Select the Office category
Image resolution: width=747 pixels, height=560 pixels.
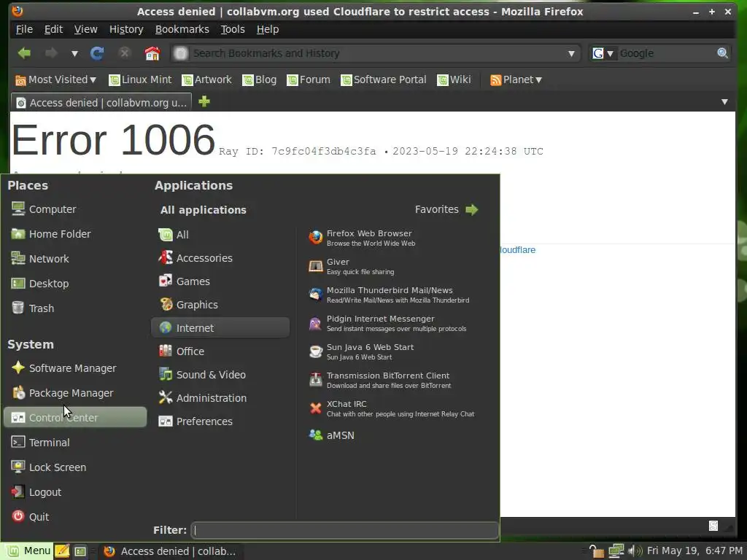pyautogui.click(x=220, y=351)
